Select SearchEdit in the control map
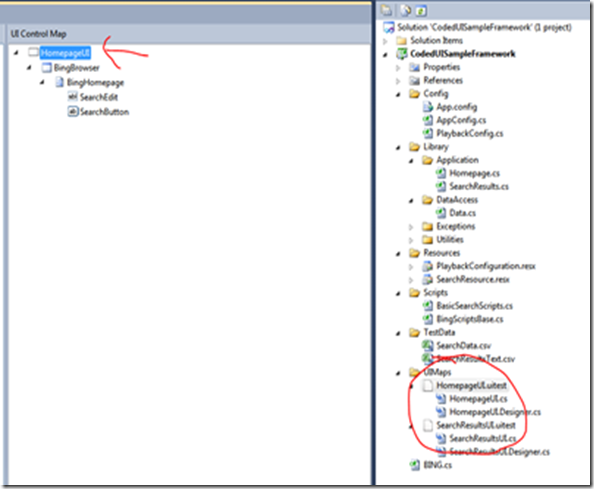The height and width of the screenshot is (489, 594). click(x=99, y=97)
